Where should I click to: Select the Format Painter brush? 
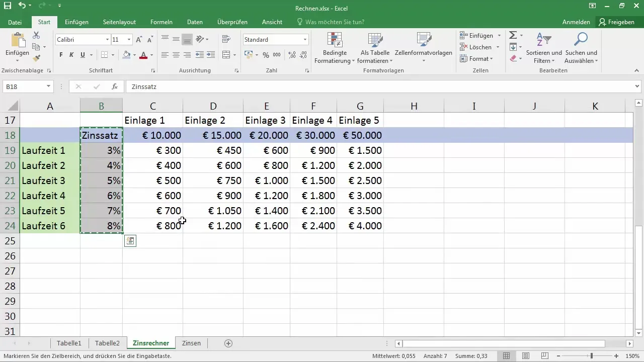[36, 58]
